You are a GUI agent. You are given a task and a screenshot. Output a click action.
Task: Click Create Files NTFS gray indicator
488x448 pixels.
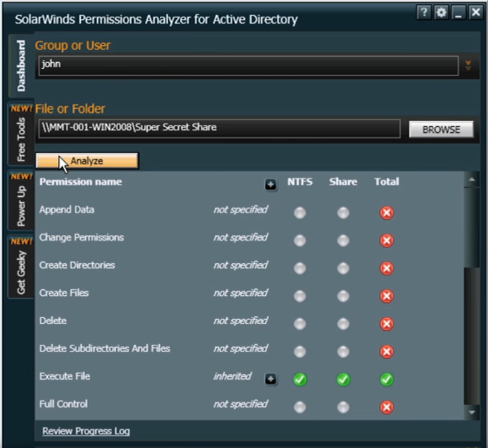[300, 296]
